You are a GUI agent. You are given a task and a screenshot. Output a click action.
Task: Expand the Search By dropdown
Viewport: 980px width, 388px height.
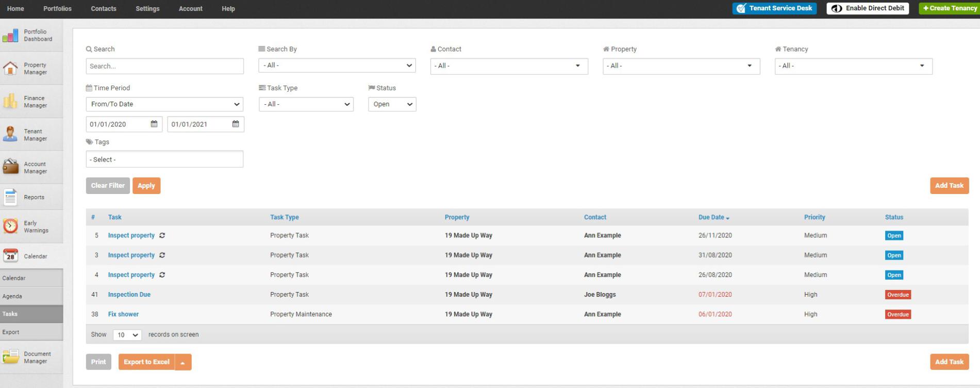[337, 66]
